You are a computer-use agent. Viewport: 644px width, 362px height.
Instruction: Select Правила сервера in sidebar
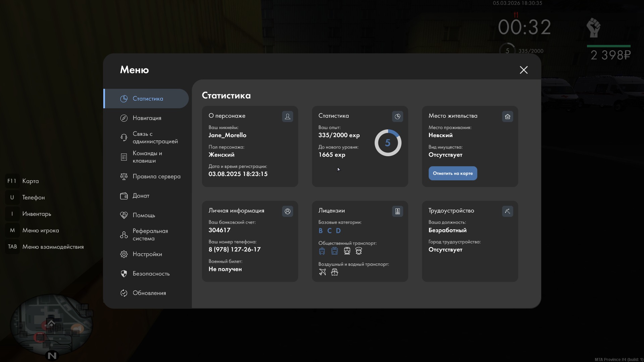click(156, 176)
